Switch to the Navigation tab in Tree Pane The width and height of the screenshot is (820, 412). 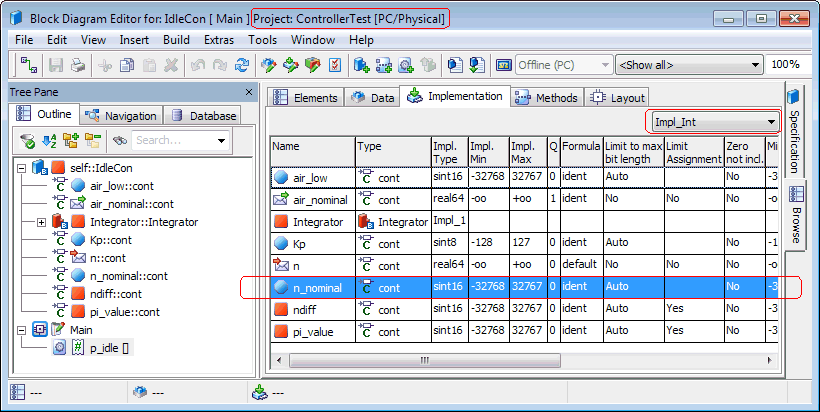(x=121, y=116)
